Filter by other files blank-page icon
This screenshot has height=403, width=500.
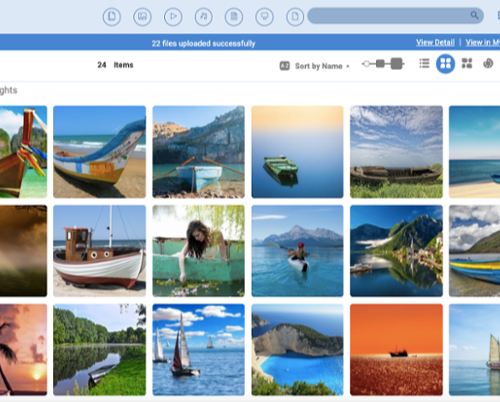pyautogui.click(x=295, y=16)
